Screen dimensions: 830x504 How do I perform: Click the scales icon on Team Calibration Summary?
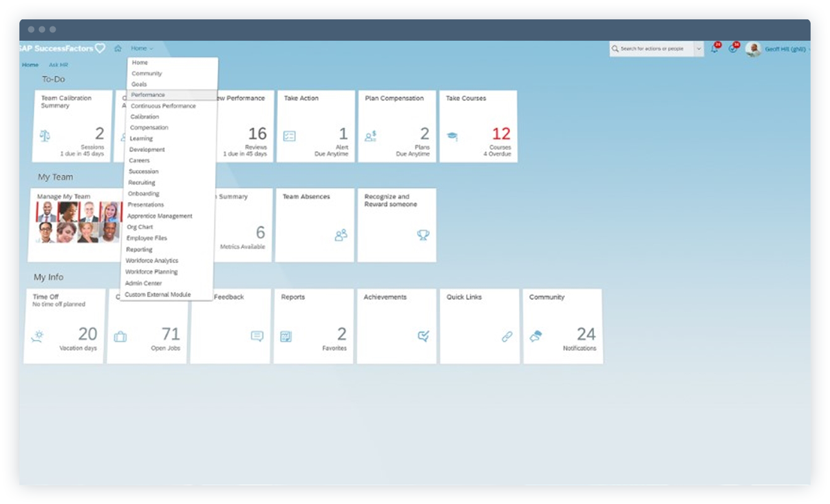(x=47, y=135)
